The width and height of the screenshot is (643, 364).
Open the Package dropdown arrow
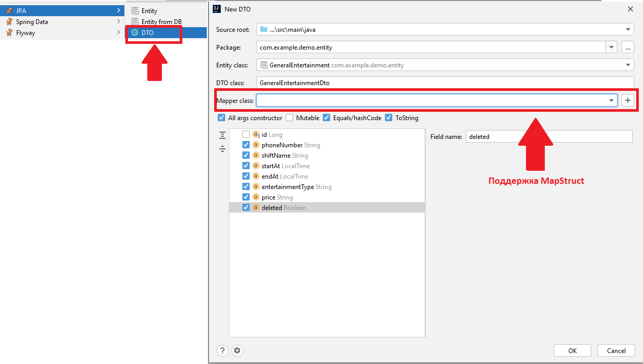pyautogui.click(x=612, y=48)
